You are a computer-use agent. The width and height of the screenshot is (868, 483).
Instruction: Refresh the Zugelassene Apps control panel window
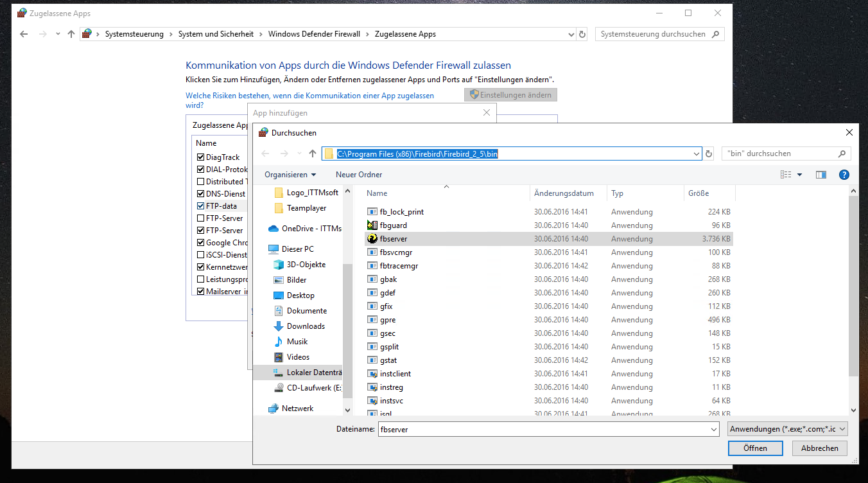click(x=582, y=34)
